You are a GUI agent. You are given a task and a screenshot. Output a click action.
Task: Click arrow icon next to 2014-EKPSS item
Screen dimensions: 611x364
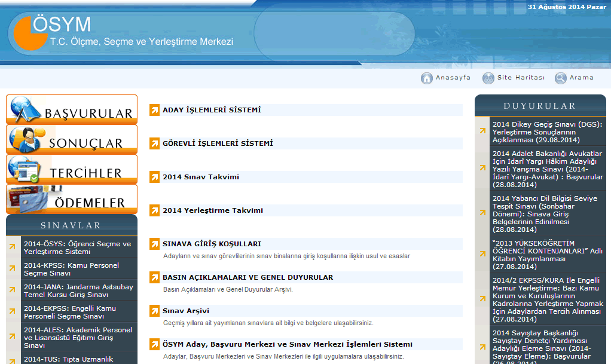click(x=12, y=311)
